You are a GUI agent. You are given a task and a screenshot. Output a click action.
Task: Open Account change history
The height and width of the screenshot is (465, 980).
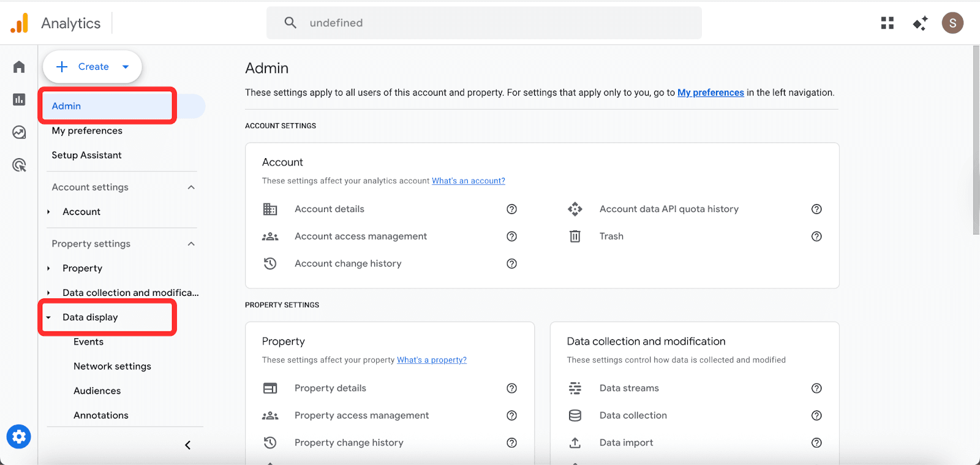[x=348, y=263]
